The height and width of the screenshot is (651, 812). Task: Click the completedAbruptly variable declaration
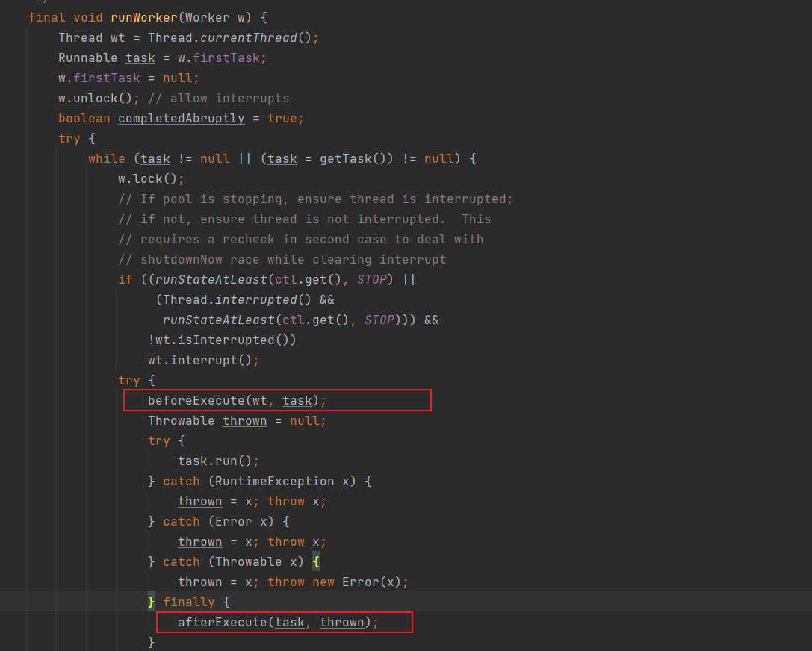click(182, 119)
